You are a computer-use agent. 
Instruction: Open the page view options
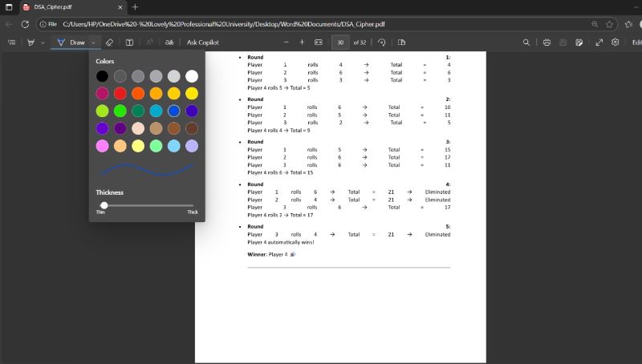(x=401, y=42)
